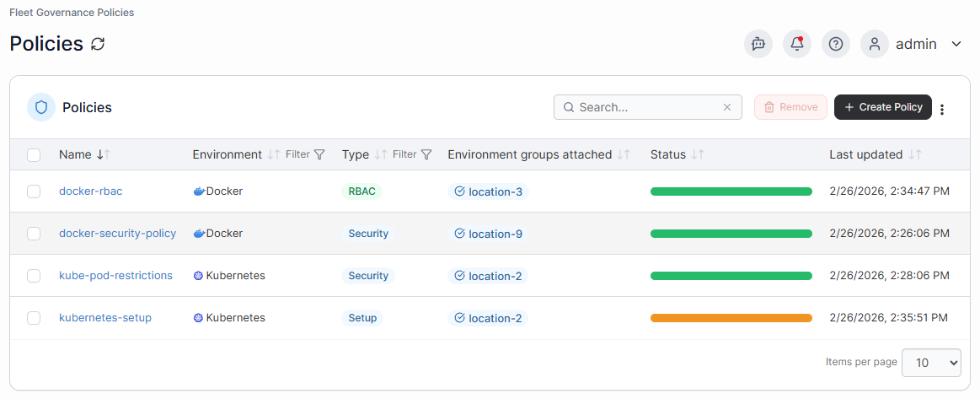Select the docker-rbac row checkbox
The image size is (980, 399).
pyautogui.click(x=34, y=191)
